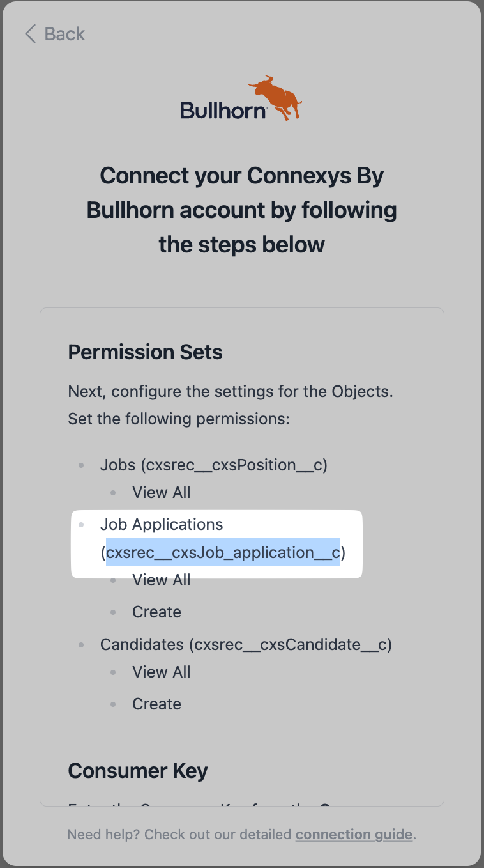The width and height of the screenshot is (484, 868).
Task: Click the highlighted cxsrec__cxsJob_application__c text
Action: [x=223, y=552]
